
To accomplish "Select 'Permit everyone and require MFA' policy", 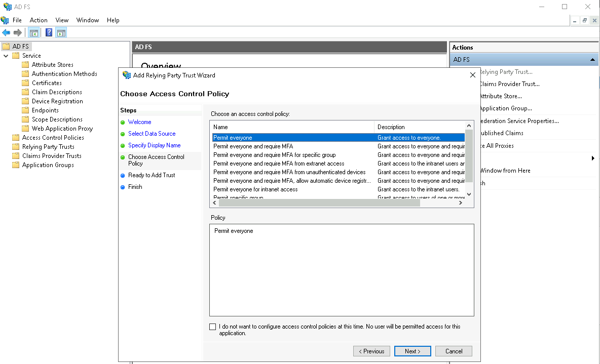I will click(x=253, y=146).
